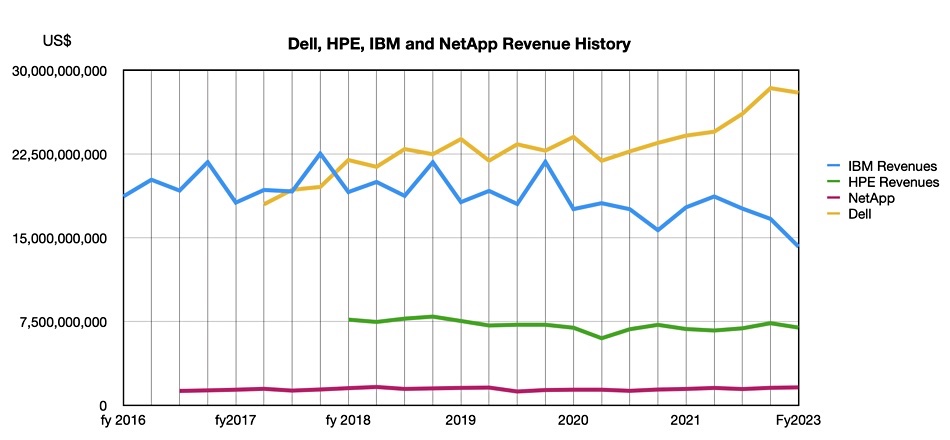Image resolution: width=950 pixels, height=440 pixels.
Task: Select NetApp legend entry
Action: [x=860, y=198]
